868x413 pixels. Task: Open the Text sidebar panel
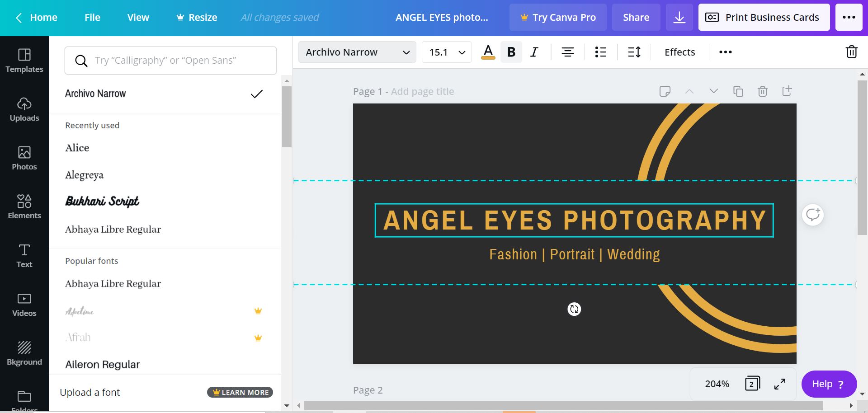pos(24,256)
